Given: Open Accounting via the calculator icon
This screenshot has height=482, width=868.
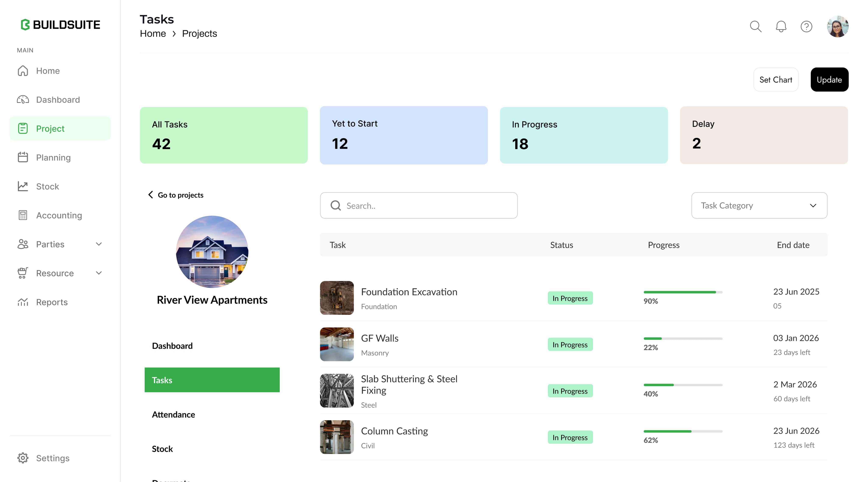Looking at the screenshot, I should coord(23,215).
